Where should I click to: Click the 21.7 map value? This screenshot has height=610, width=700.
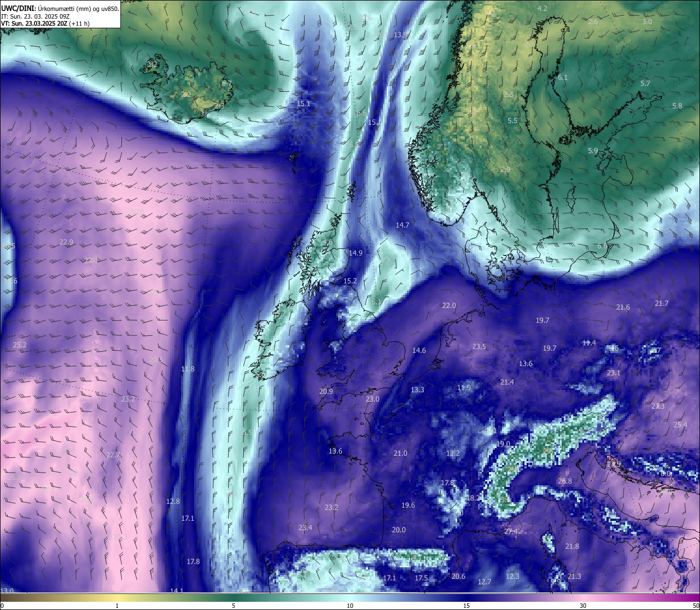(x=661, y=303)
